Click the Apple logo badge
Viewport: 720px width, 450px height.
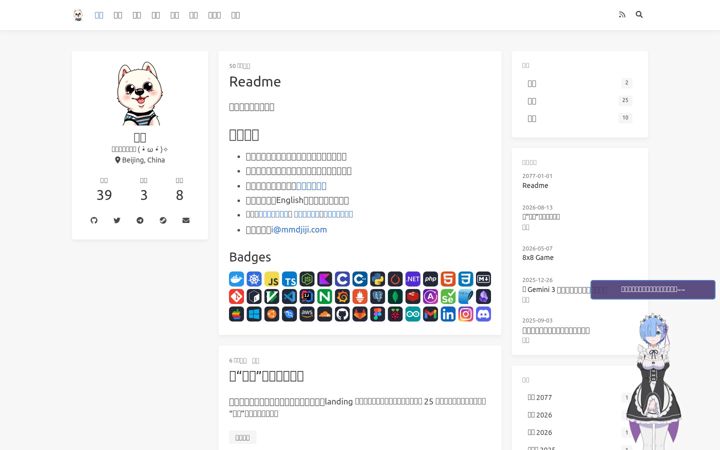(x=236, y=314)
